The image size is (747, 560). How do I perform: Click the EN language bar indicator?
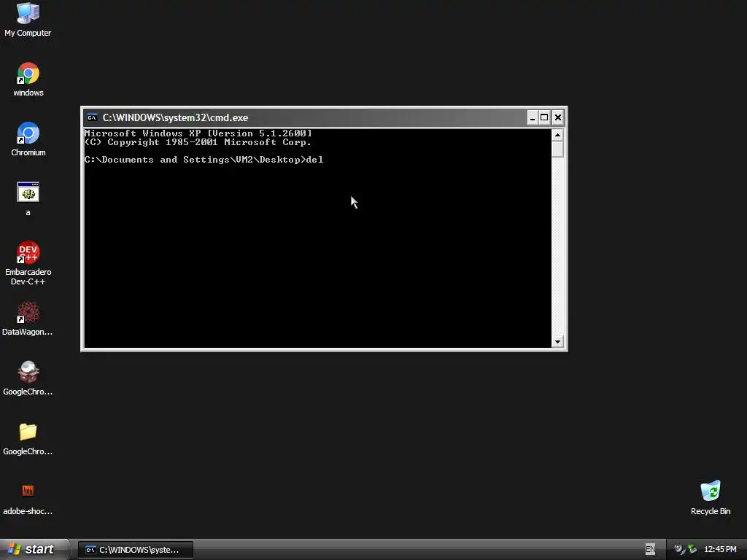click(x=650, y=550)
